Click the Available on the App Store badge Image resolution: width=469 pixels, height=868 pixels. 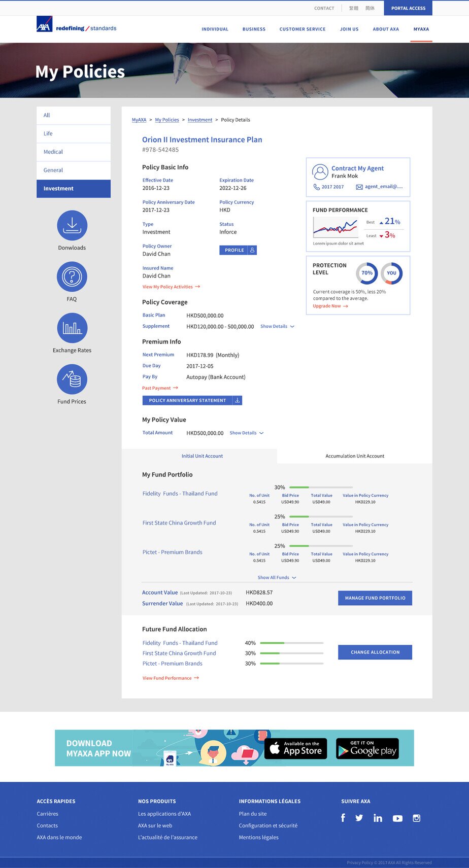(x=296, y=748)
